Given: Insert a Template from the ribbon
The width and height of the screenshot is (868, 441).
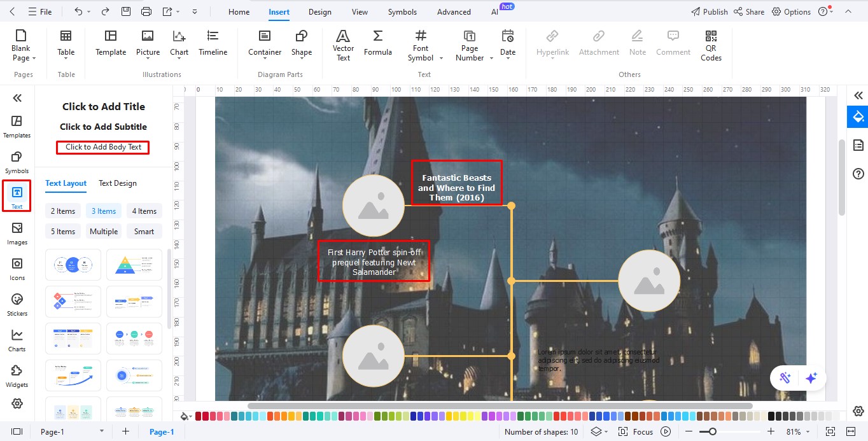Looking at the screenshot, I should click(x=111, y=43).
